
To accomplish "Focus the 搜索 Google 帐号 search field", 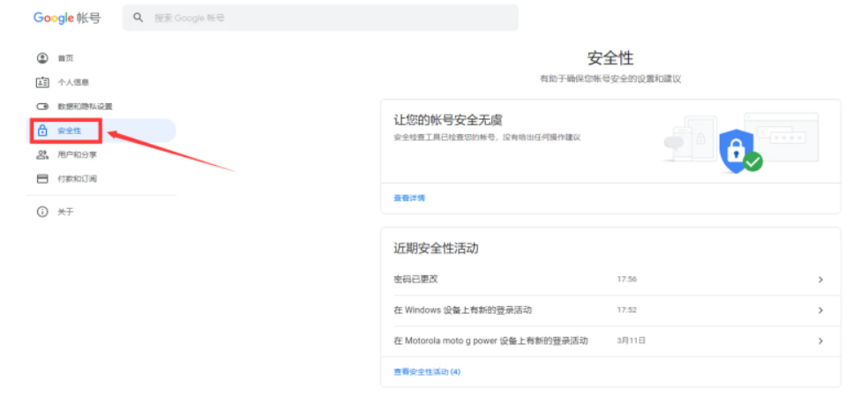I will tap(320, 18).
